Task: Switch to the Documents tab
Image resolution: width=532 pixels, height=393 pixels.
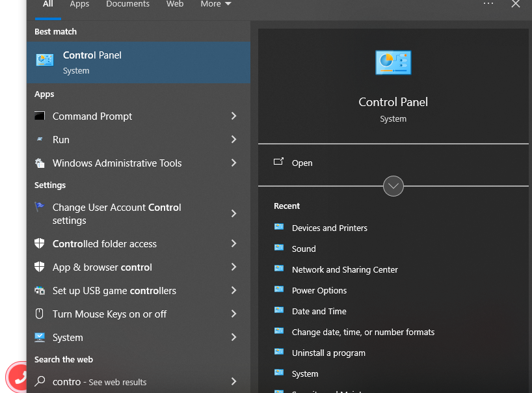Action: [127, 4]
